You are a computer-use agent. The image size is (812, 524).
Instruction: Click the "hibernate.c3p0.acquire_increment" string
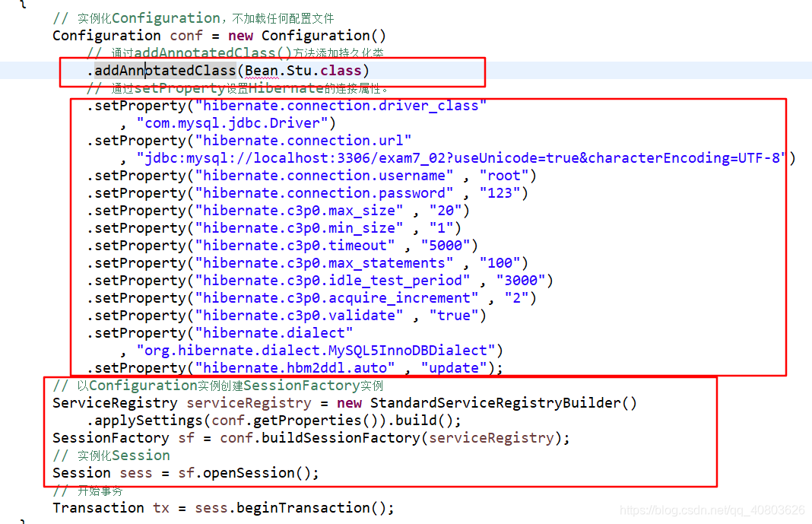click(x=337, y=298)
